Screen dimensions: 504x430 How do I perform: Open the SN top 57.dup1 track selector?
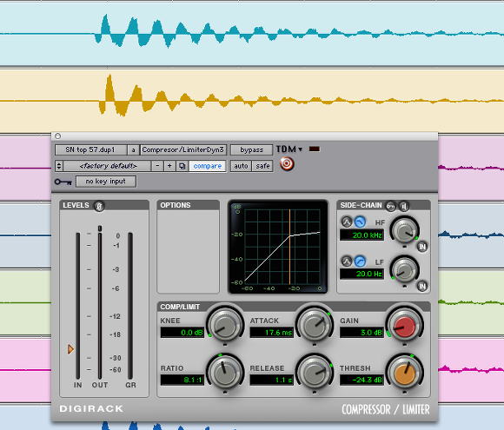point(91,150)
